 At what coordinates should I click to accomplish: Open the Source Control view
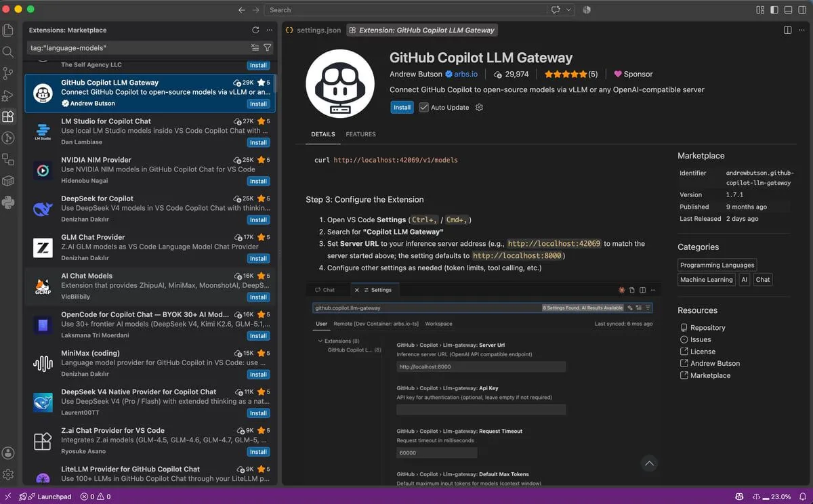coord(8,73)
